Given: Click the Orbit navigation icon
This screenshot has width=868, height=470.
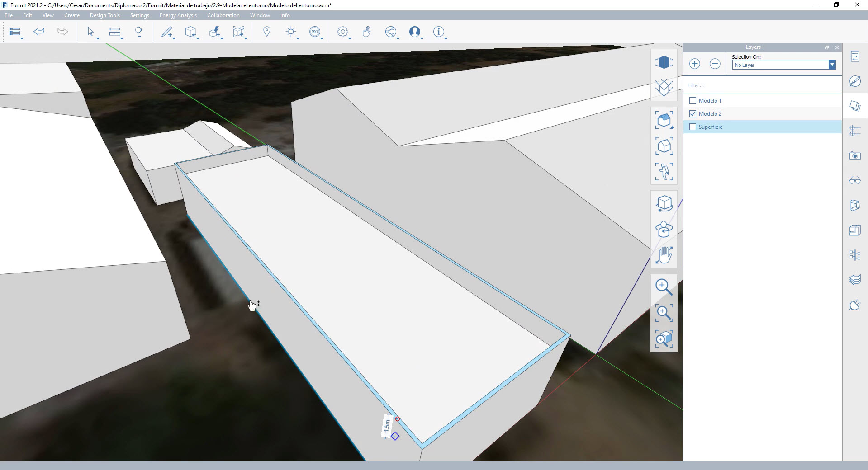Looking at the screenshot, I should pos(664,204).
